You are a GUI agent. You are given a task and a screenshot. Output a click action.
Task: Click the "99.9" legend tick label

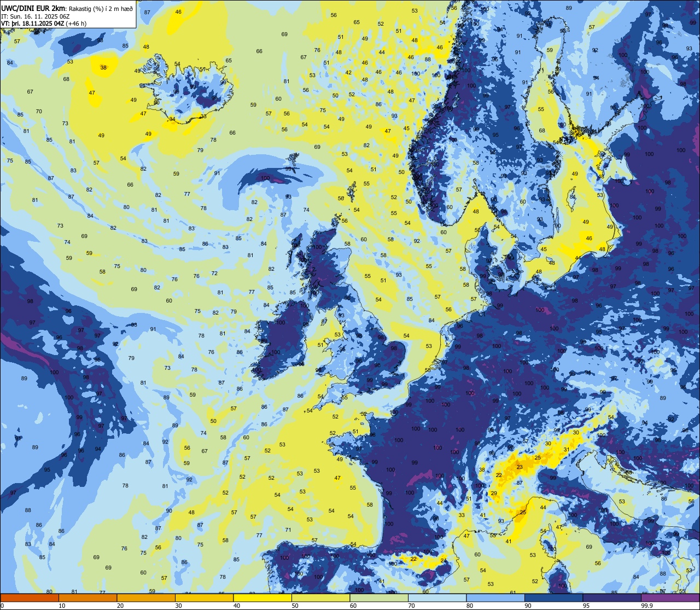pyautogui.click(x=647, y=606)
